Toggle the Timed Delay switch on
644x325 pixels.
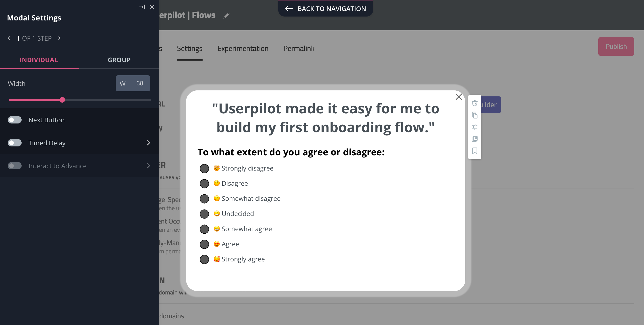coord(14,143)
